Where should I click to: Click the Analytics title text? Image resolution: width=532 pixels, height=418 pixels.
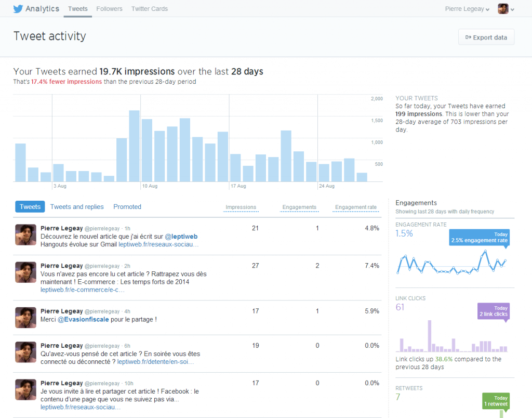point(43,9)
